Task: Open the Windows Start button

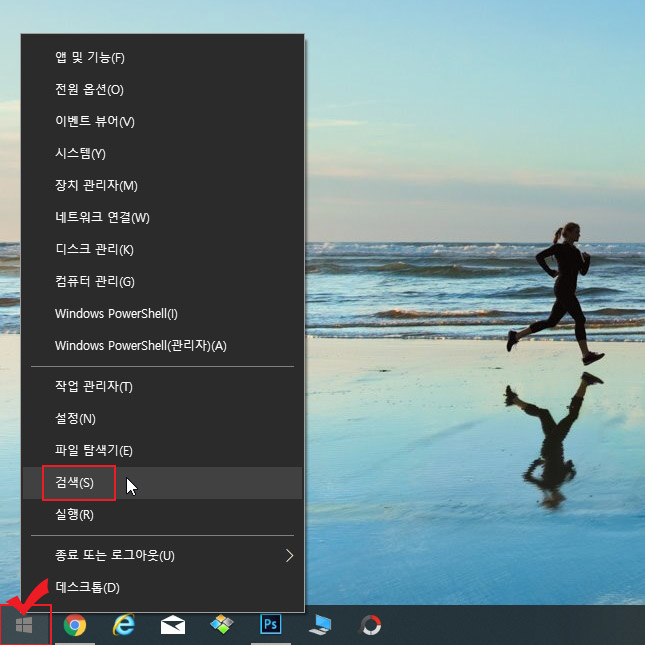Action: pos(24,625)
